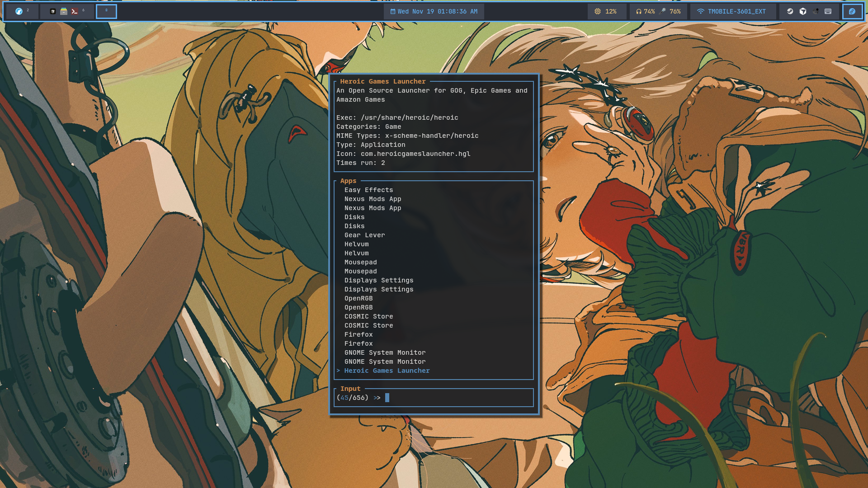
Task: Select Easy Effects in the Apps list
Action: pyautogui.click(x=368, y=190)
